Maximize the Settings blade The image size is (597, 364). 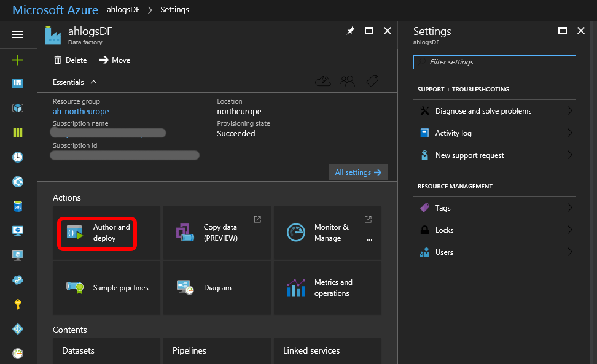tap(563, 31)
